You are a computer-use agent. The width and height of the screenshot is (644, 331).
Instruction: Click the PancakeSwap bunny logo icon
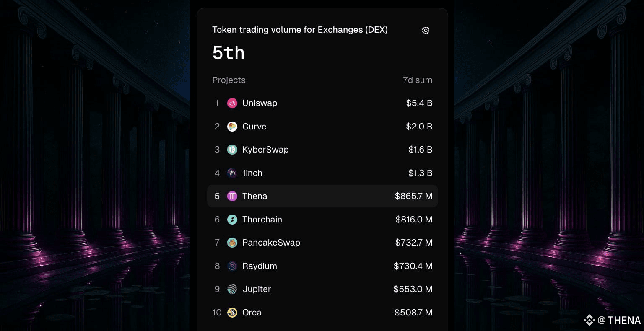232,243
